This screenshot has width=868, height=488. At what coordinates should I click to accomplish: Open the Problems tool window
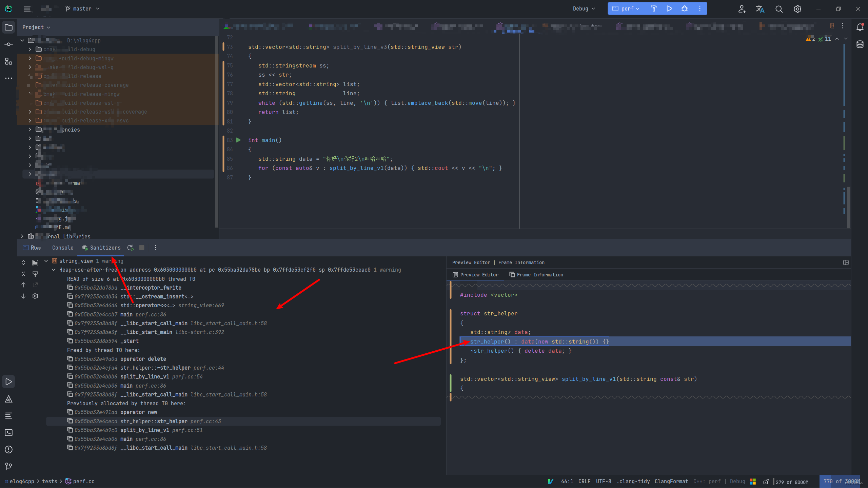click(x=9, y=450)
